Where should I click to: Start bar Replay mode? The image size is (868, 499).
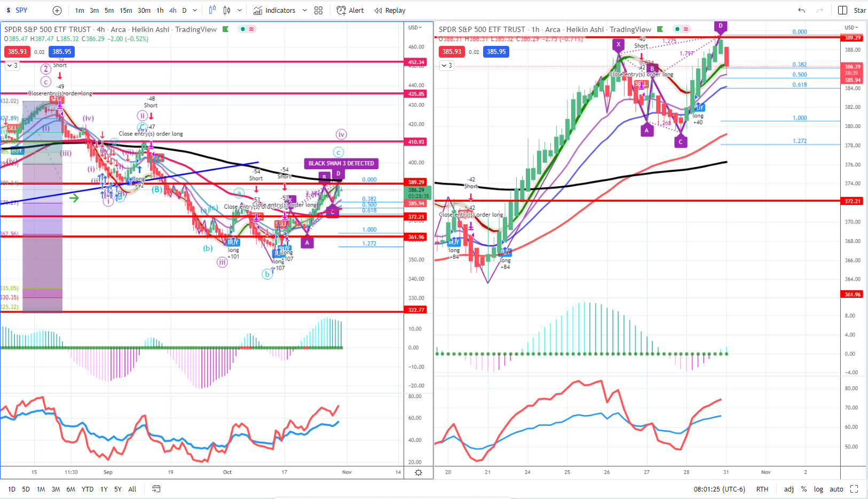coord(390,10)
